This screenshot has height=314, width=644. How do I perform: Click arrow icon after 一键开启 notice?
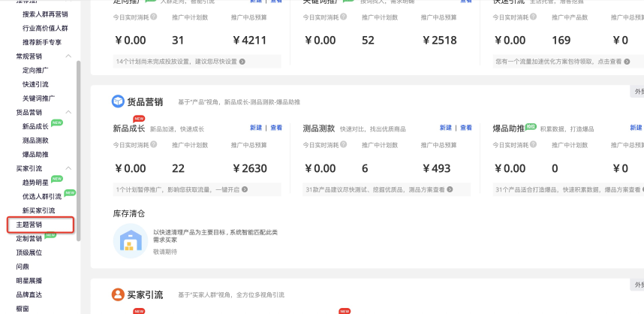(245, 190)
